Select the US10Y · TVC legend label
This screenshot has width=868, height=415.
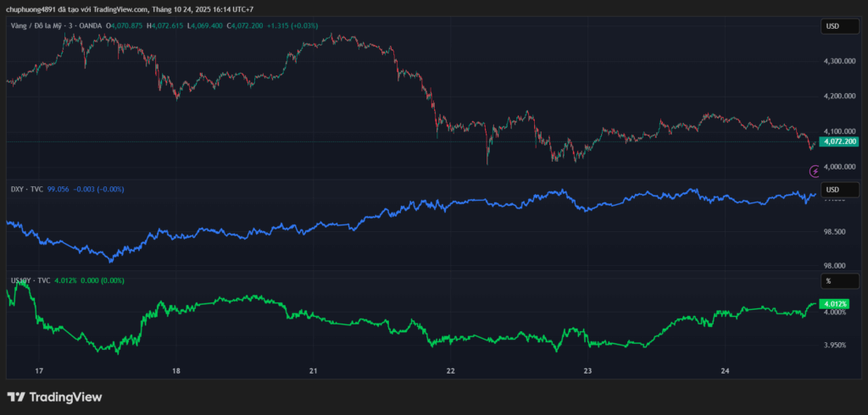tap(31, 280)
